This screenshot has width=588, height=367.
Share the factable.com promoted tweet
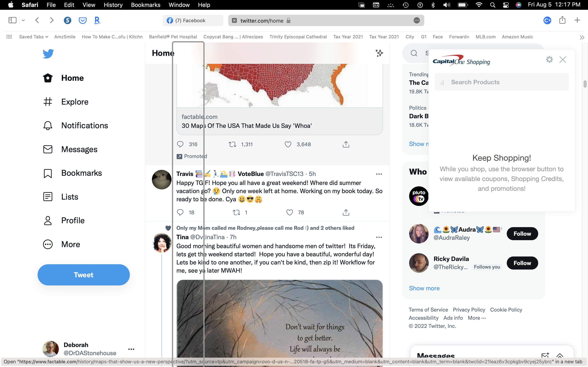coord(346,144)
